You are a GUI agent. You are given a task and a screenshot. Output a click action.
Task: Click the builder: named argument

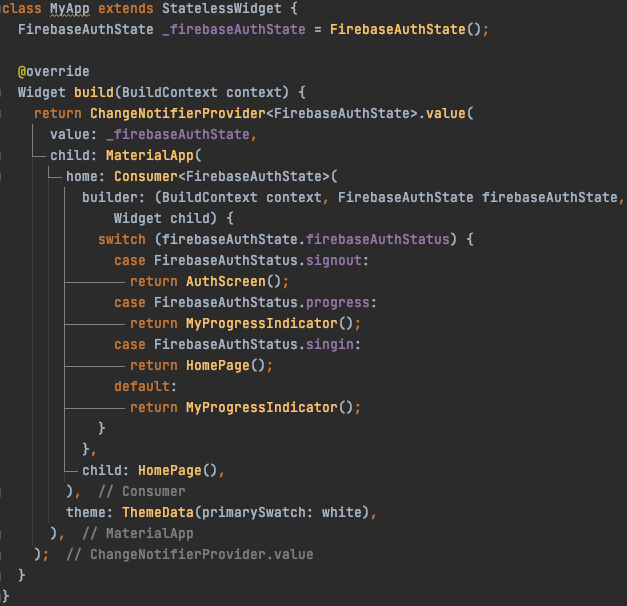114,198
